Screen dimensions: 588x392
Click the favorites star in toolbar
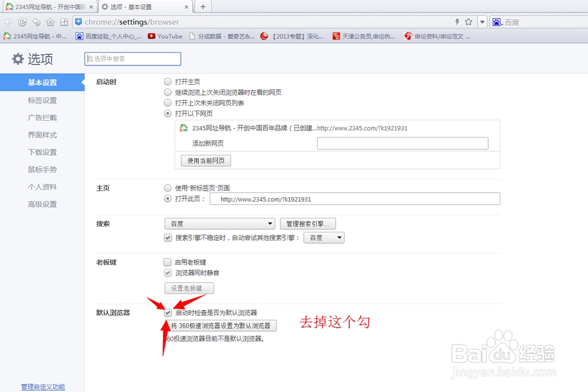[x=50, y=22]
